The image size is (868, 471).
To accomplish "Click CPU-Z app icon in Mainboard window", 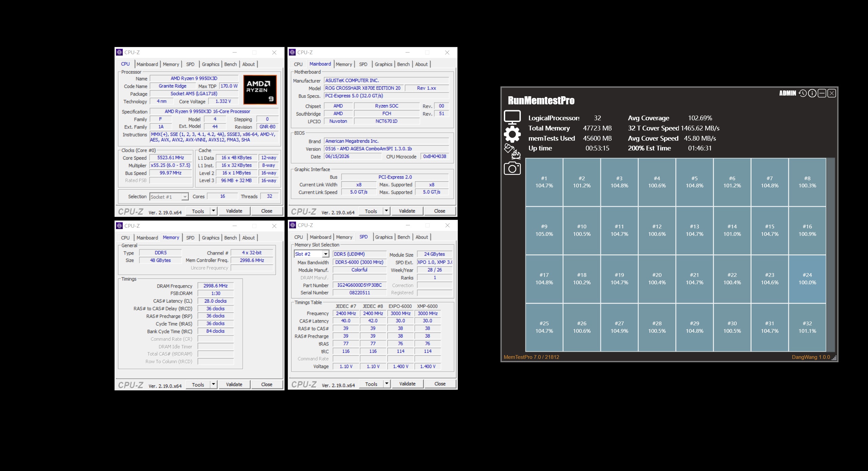I will pyautogui.click(x=292, y=52).
